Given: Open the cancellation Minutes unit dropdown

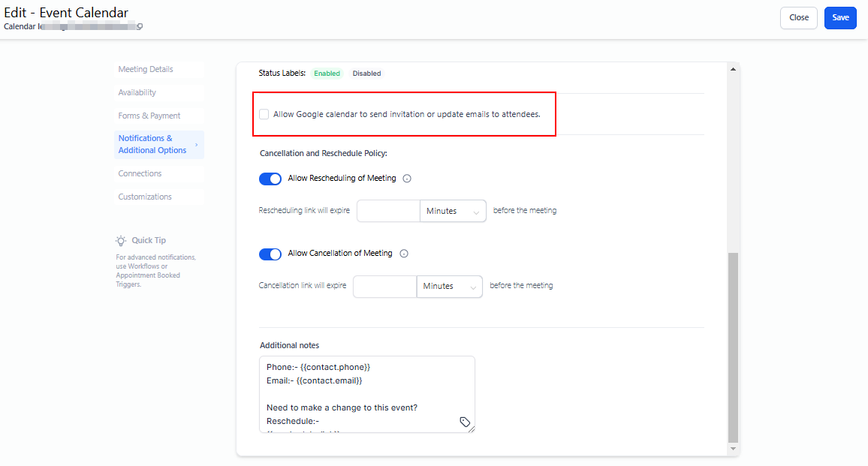Looking at the screenshot, I should [x=449, y=286].
